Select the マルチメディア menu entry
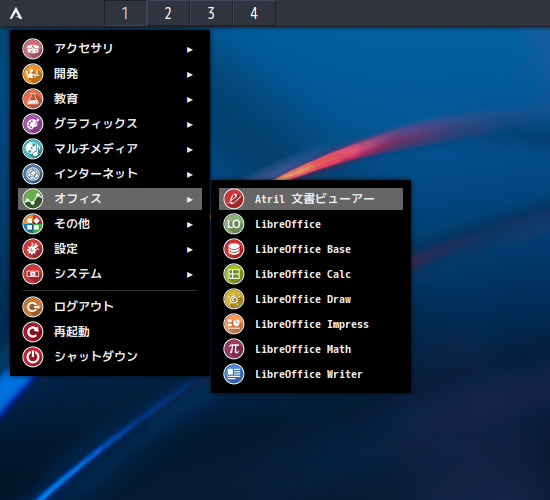Image resolution: width=550 pixels, height=500 pixels. click(110, 149)
